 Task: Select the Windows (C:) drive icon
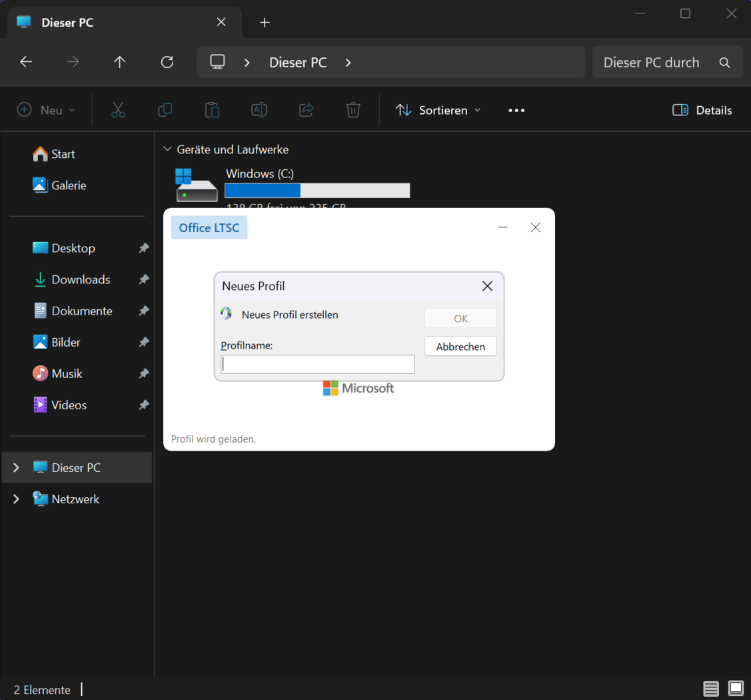coord(197,185)
